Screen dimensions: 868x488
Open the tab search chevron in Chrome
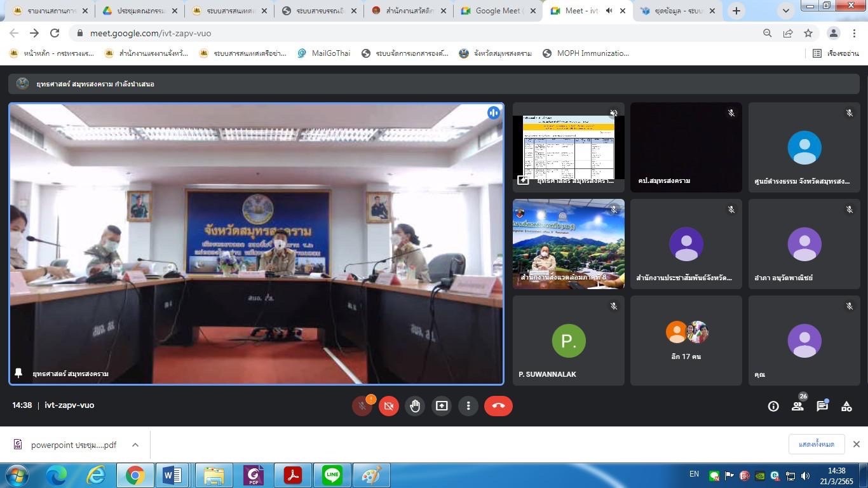786,11
